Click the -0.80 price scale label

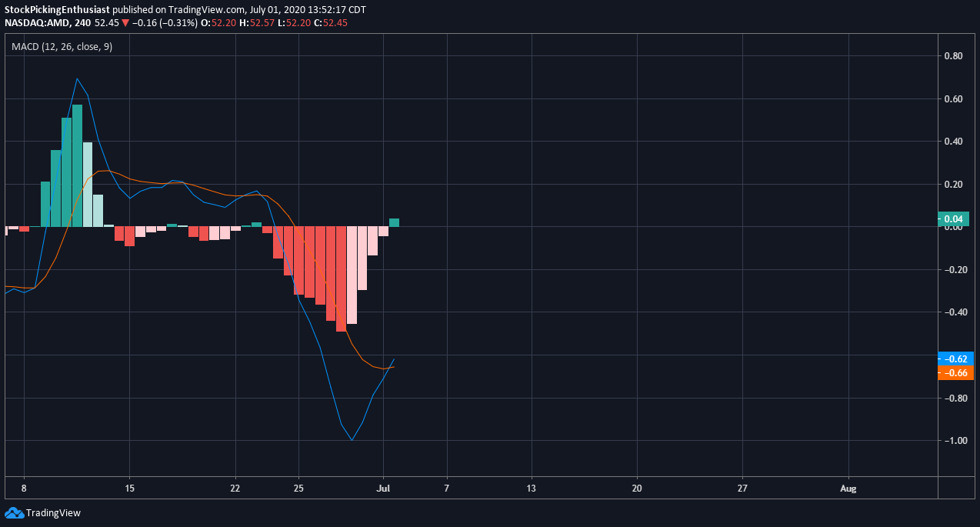[956, 398]
